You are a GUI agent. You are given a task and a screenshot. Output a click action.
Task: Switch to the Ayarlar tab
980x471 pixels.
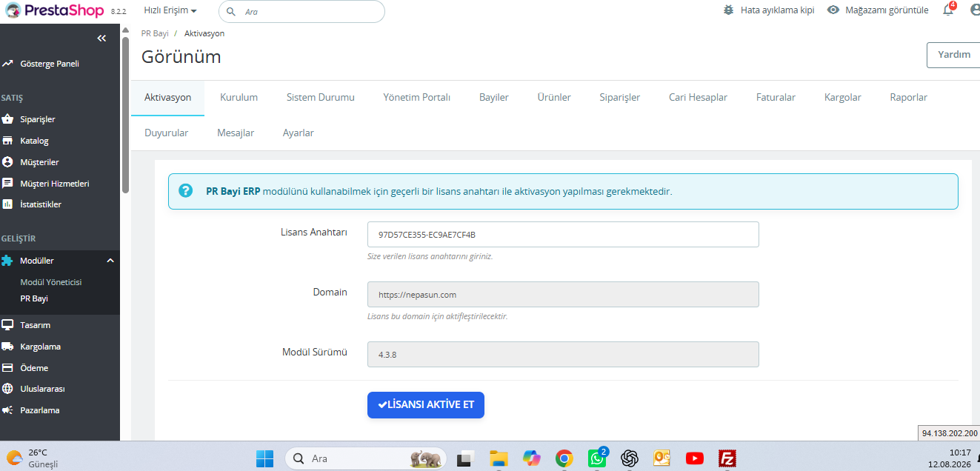(299, 133)
